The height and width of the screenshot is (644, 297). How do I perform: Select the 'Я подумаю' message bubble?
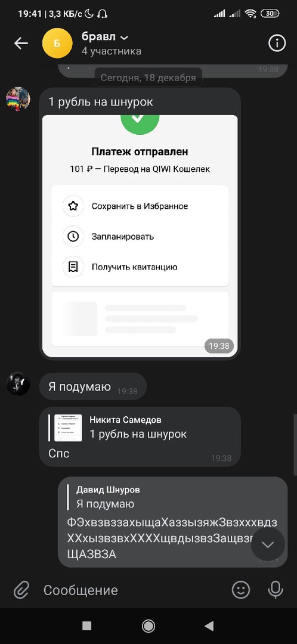(x=93, y=386)
